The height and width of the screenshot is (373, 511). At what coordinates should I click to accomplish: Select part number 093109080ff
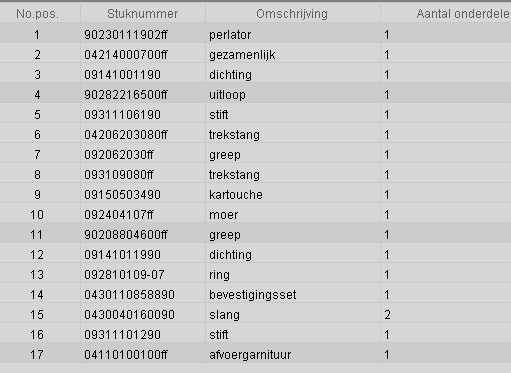(119, 175)
